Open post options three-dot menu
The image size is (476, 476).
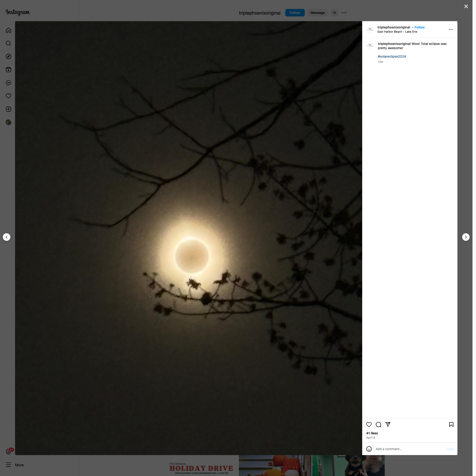click(x=451, y=29)
